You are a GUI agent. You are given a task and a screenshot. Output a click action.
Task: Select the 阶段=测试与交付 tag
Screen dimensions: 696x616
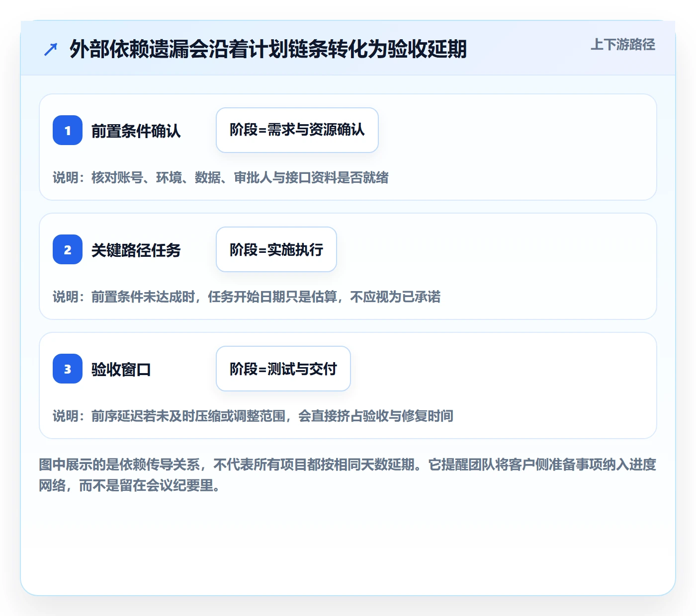(x=283, y=369)
